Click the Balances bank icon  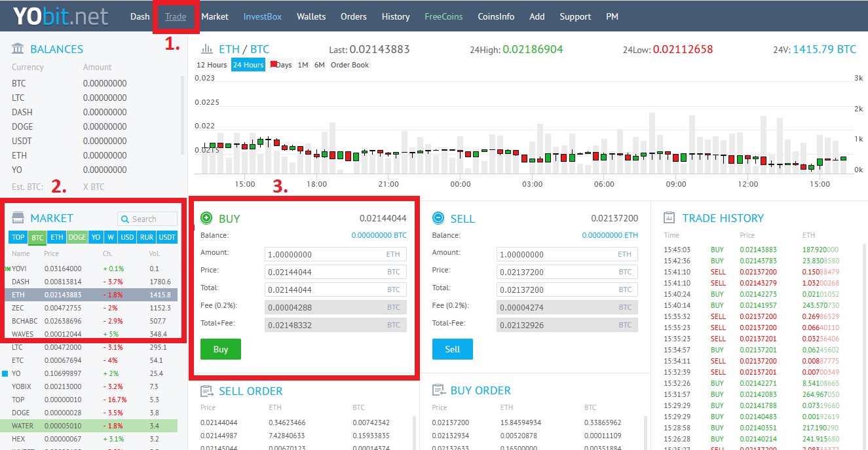pos(18,49)
